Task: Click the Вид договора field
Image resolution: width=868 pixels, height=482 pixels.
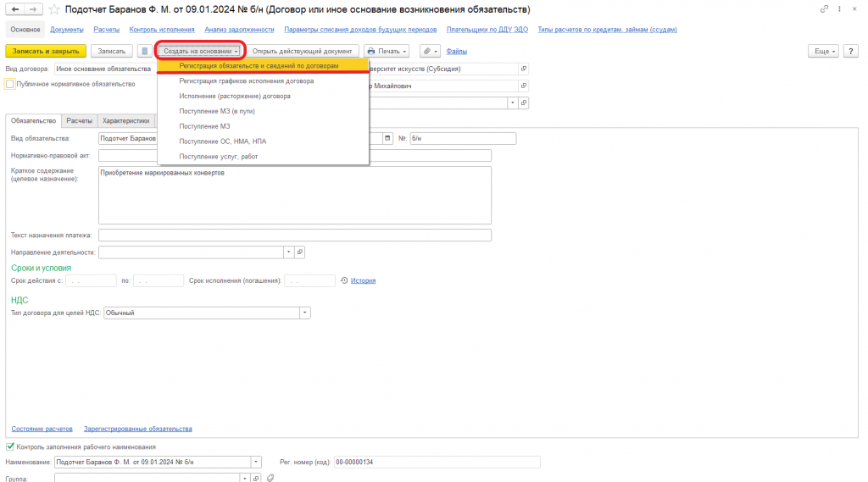Action: click(x=105, y=69)
